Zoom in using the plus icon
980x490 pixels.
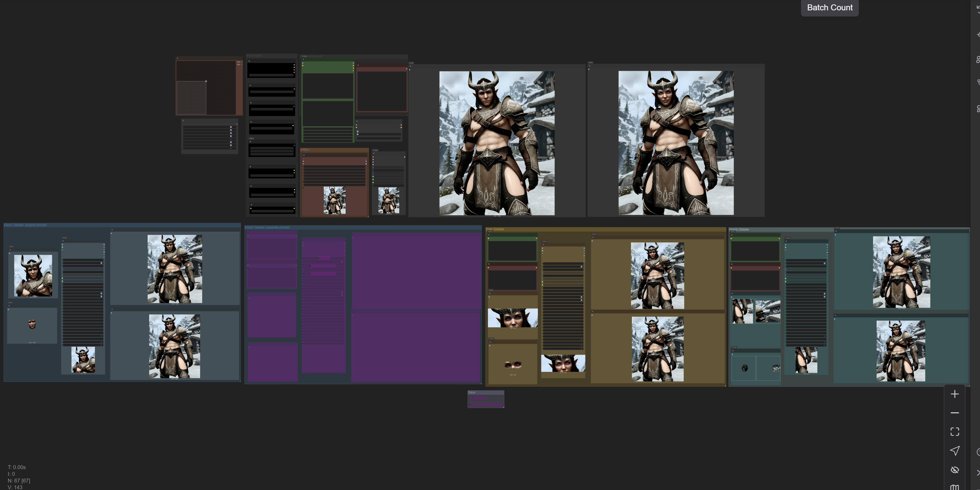click(954, 394)
